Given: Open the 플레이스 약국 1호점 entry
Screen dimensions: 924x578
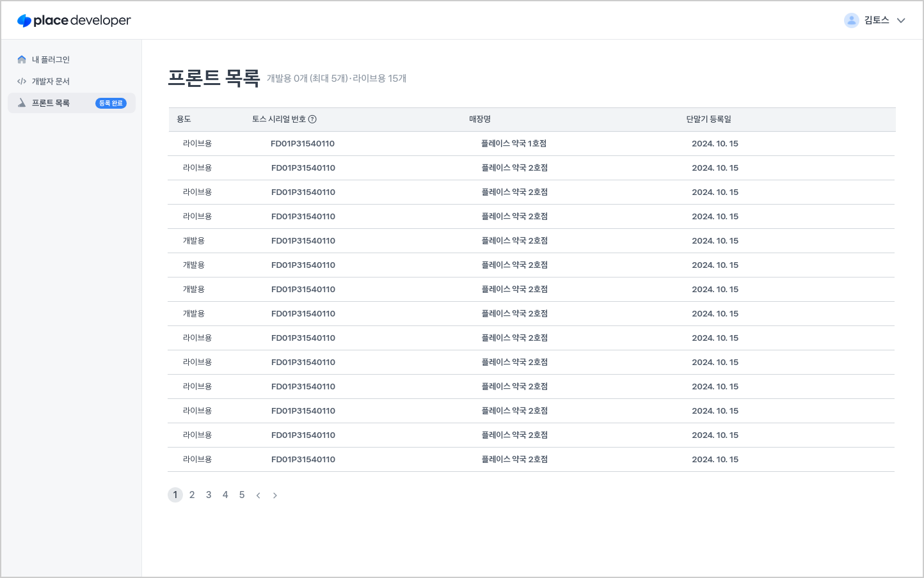Looking at the screenshot, I should (x=515, y=143).
